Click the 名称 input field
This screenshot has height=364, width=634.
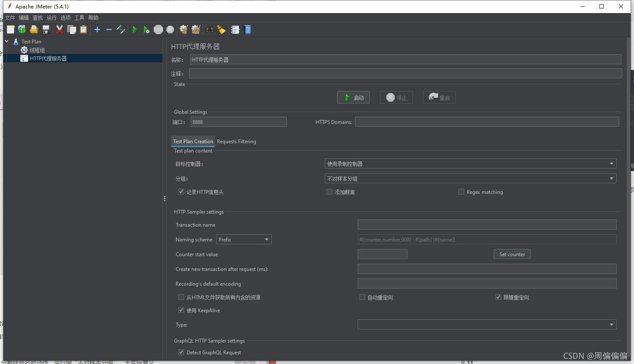pyautogui.click(x=405, y=59)
